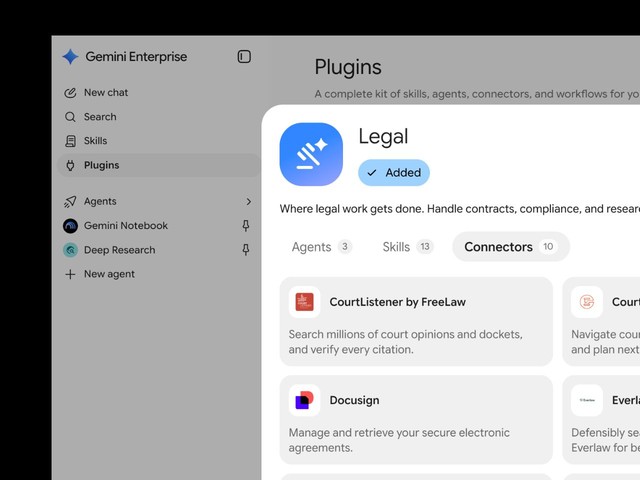Click the Agents count badge 3
The image size is (640, 480).
345,247
